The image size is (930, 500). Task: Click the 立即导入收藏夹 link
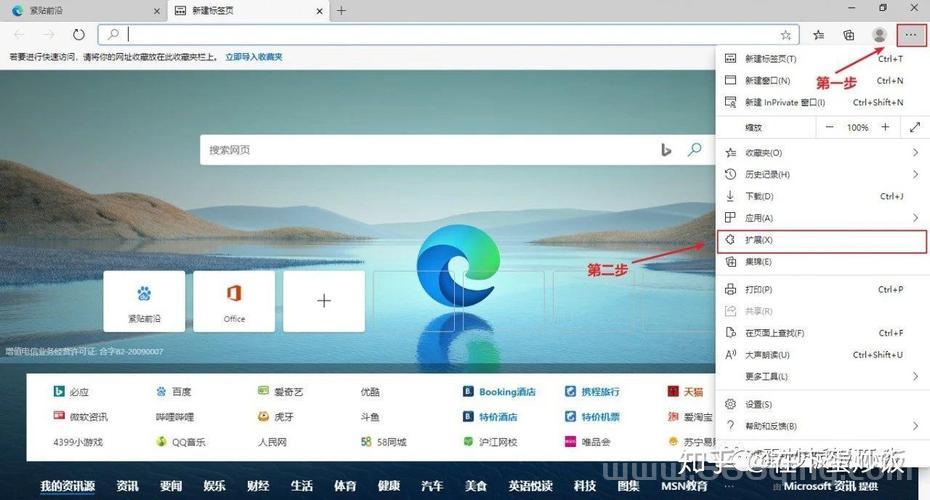[x=254, y=57]
